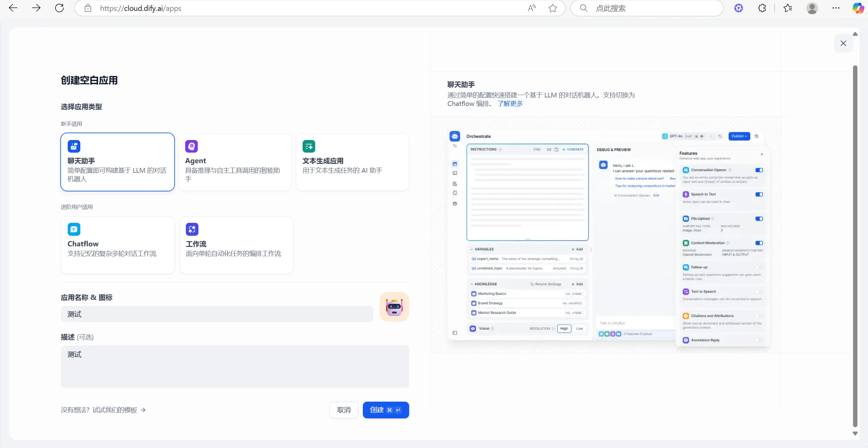Add page to favorites star icon
The width and height of the screenshot is (868, 448).
click(x=552, y=8)
